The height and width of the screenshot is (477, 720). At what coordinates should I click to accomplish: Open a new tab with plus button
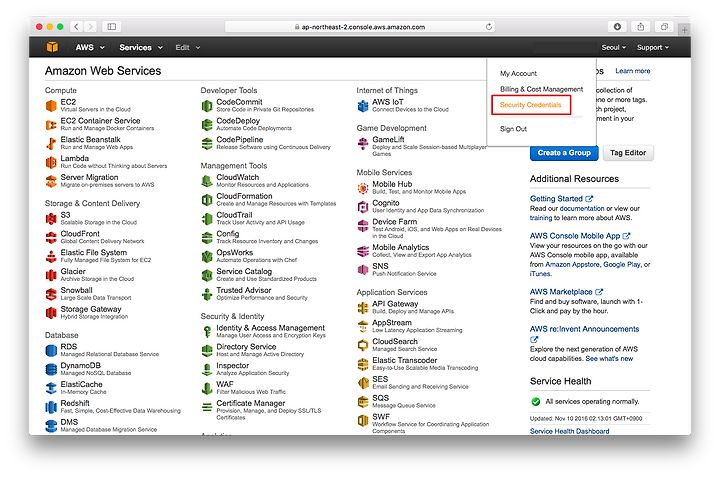[684, 30]
